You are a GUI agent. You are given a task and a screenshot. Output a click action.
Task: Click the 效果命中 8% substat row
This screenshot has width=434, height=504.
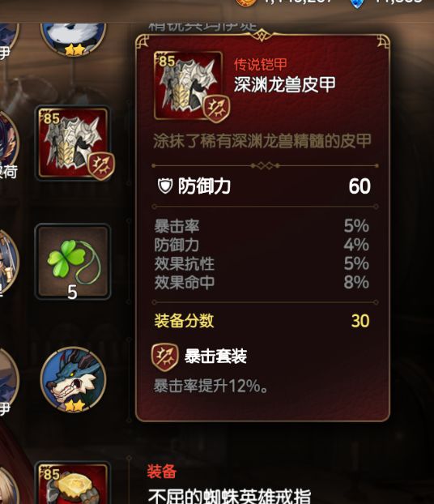(x=262, y=282)
